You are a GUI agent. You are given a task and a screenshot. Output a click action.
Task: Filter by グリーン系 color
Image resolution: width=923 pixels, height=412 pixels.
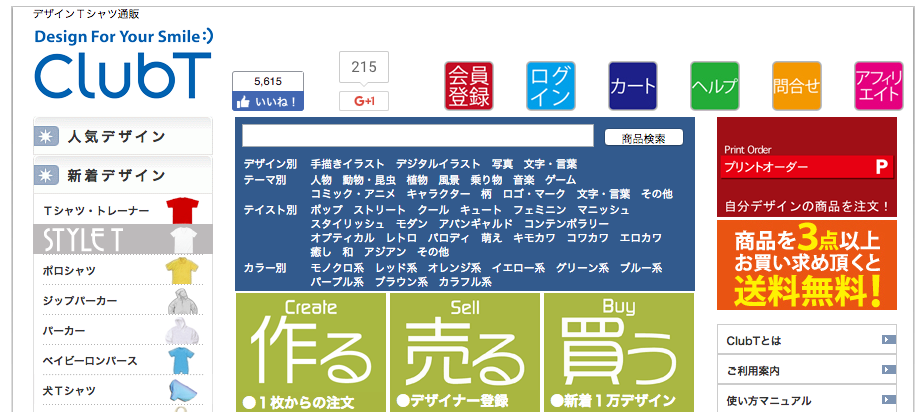point(582,268)
